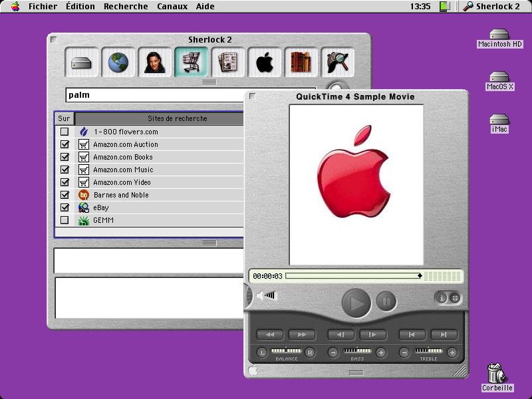Viewport: 532px width, 399px height.
Task: Click the eBay site icon
Action: [x=84, y=207]
